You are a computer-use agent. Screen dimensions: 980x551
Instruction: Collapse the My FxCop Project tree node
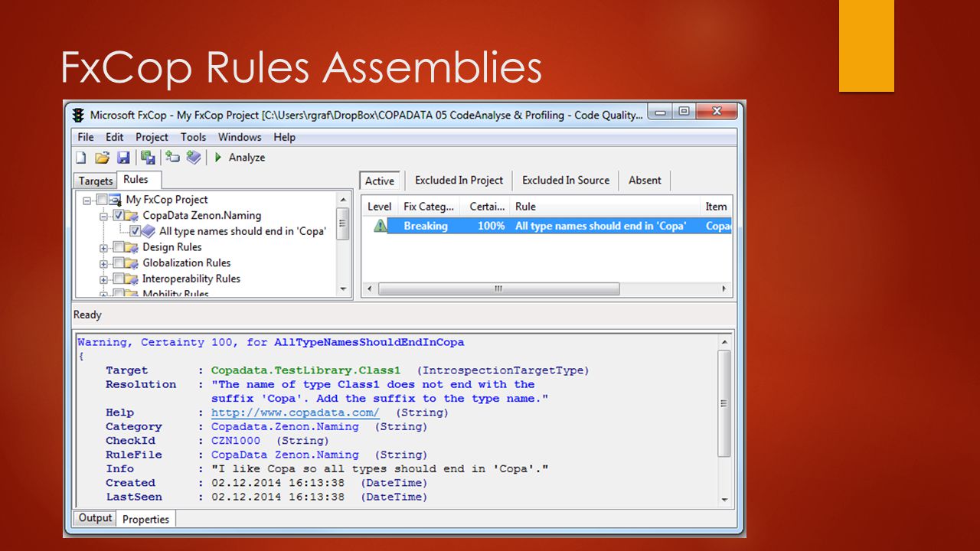tap(87, 200)
